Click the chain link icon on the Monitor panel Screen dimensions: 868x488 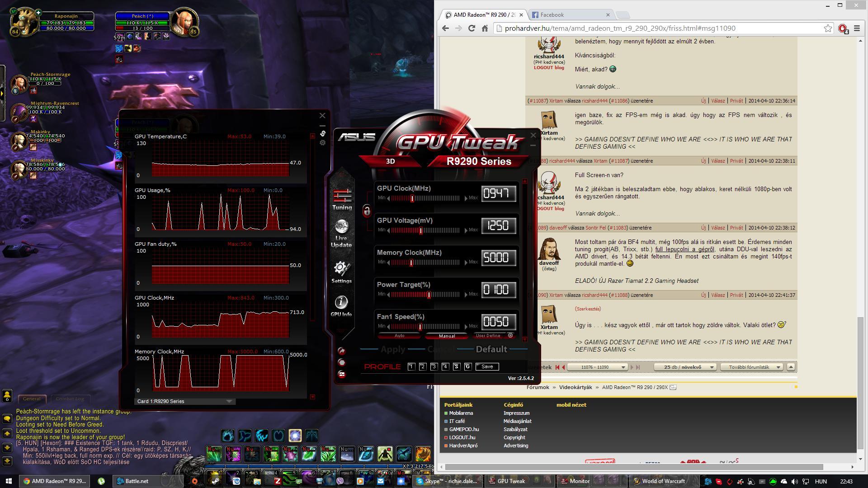click(x=323, y=133)
